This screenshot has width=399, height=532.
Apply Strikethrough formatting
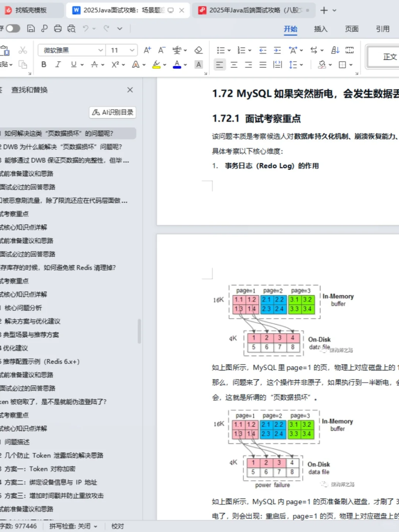94,65
